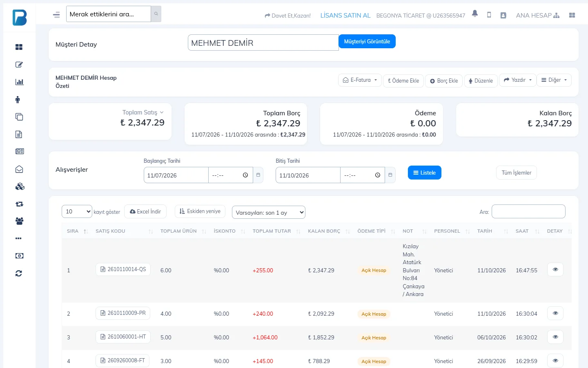This screenshot has width=588, height=368.
Task: Click the apps grid icon in header
Action: pos(572,15)
